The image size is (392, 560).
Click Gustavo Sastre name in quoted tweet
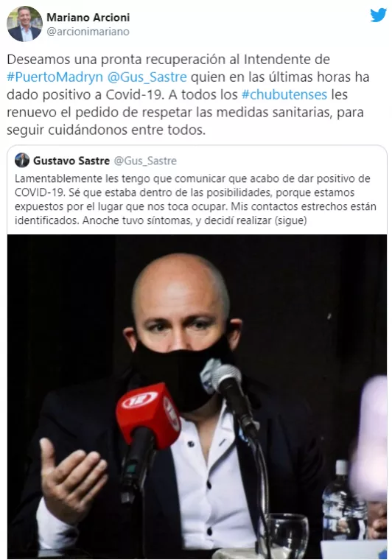click(71, 161)
